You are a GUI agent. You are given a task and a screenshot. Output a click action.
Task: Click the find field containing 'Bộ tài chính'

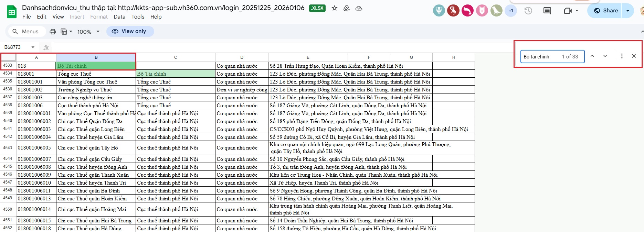540,57
